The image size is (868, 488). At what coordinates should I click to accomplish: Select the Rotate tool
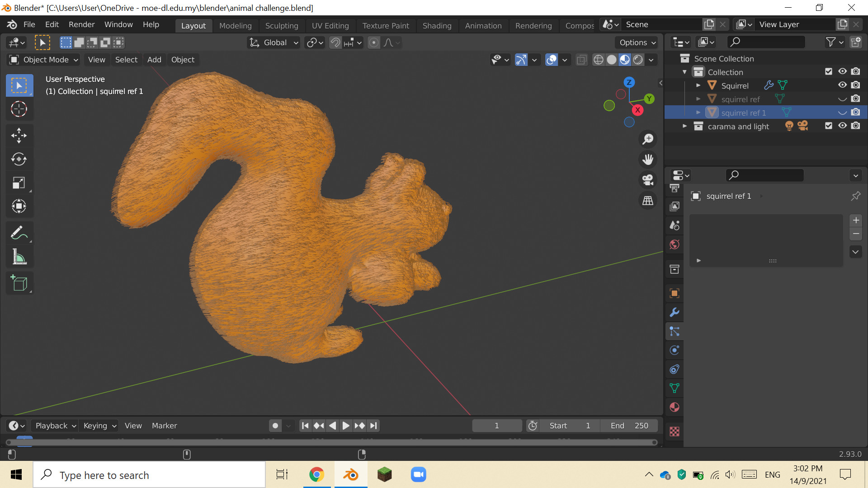click(19, 159)
